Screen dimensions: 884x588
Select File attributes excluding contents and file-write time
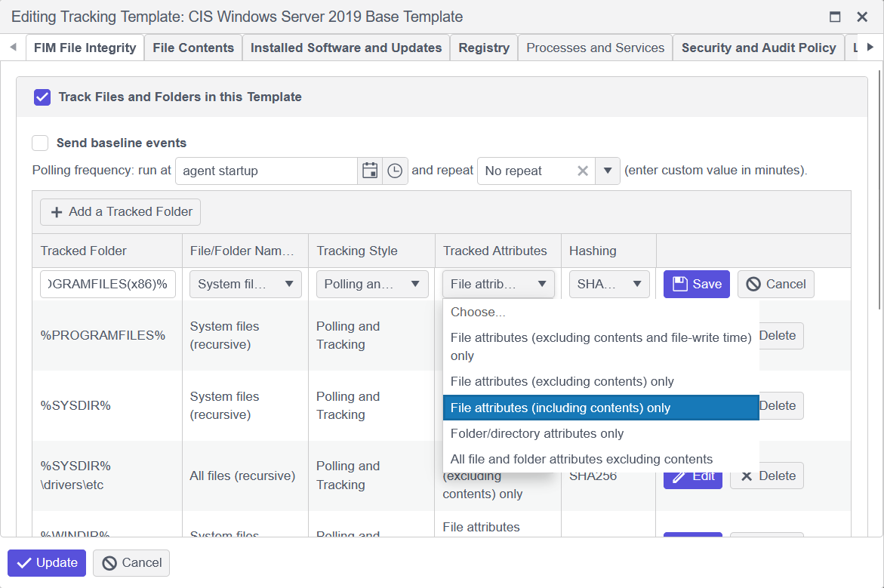[601, 346]
